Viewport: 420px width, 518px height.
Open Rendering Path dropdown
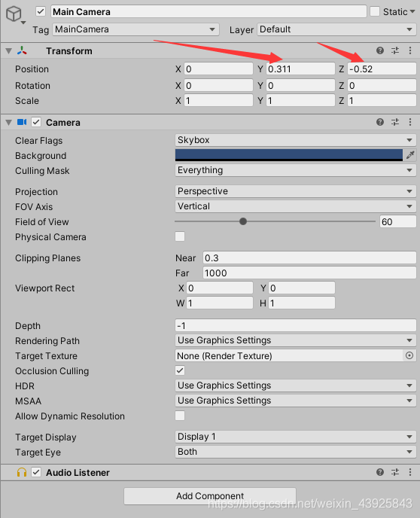(x=296, y=340)
